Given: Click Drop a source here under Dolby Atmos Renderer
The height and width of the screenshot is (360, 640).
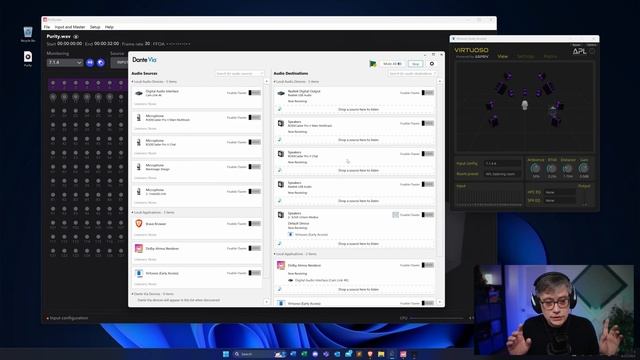Looking at the screenshot, I should click(x=358, y=289).
